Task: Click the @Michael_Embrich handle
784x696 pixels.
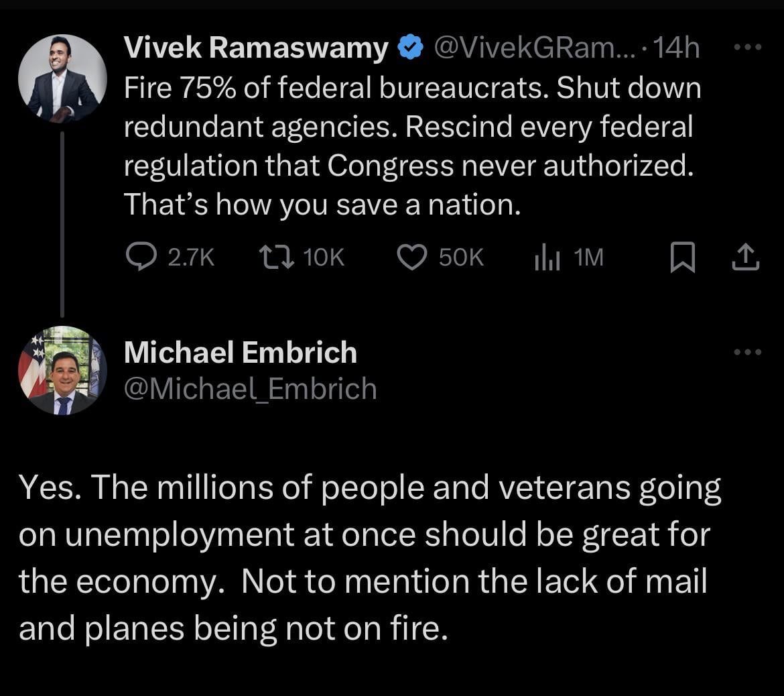Action: point(251,389)
